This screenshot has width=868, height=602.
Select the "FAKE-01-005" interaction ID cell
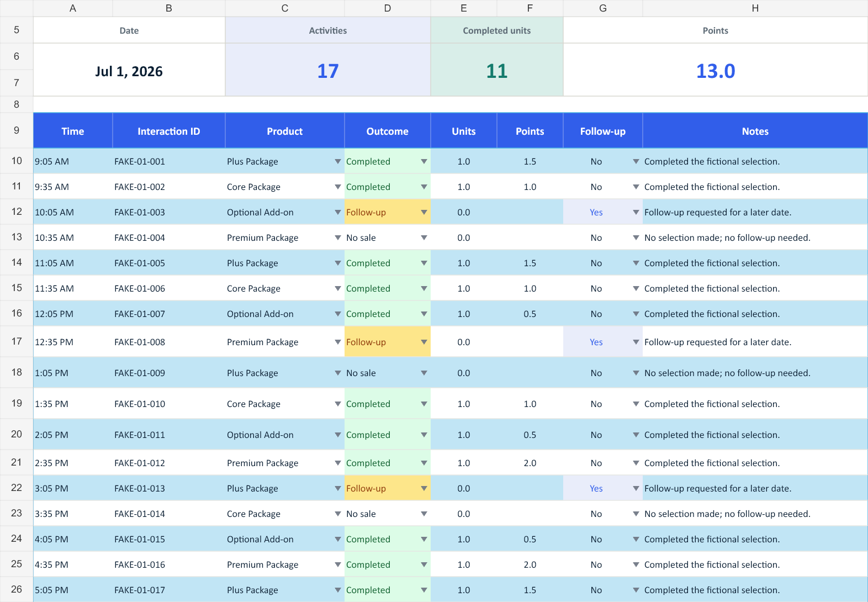(x=169, y=263)
